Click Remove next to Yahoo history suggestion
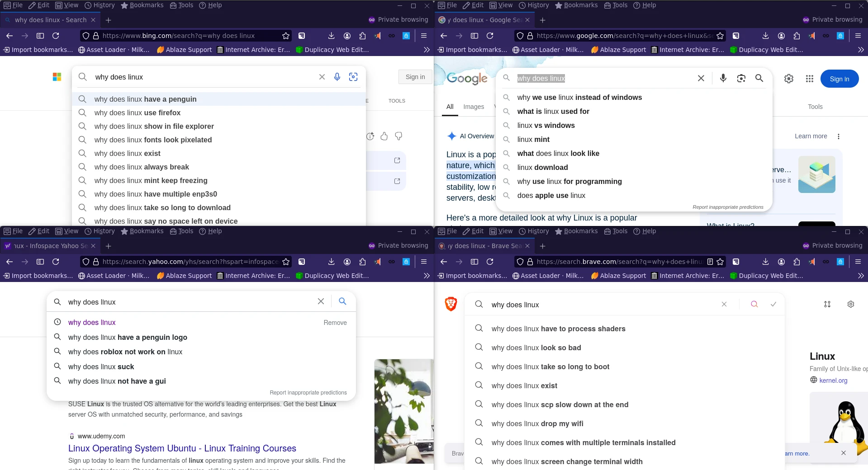 tap(335, 323)
